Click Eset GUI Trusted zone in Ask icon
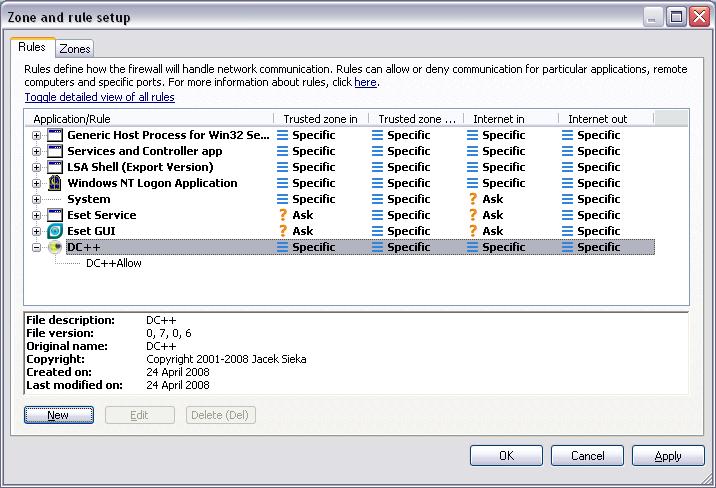 (283, 231)
